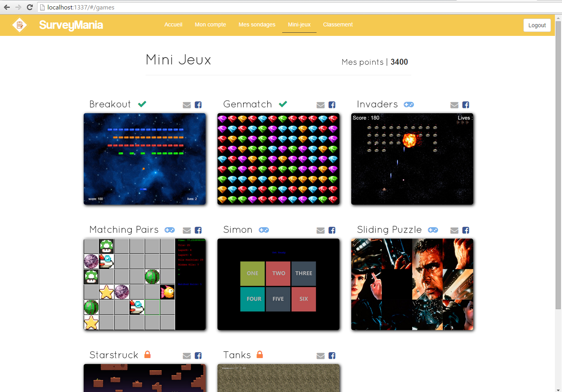
Task: Click the Sliding Puzzle game title
Action: coord(389,230)
